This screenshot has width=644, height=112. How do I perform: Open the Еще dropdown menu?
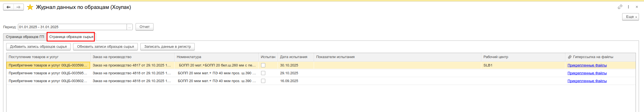point(630,17)
